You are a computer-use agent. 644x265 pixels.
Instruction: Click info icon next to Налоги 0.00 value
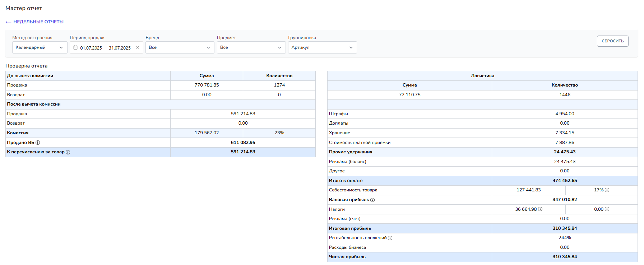pyautogui.click(x=607, y=209)
